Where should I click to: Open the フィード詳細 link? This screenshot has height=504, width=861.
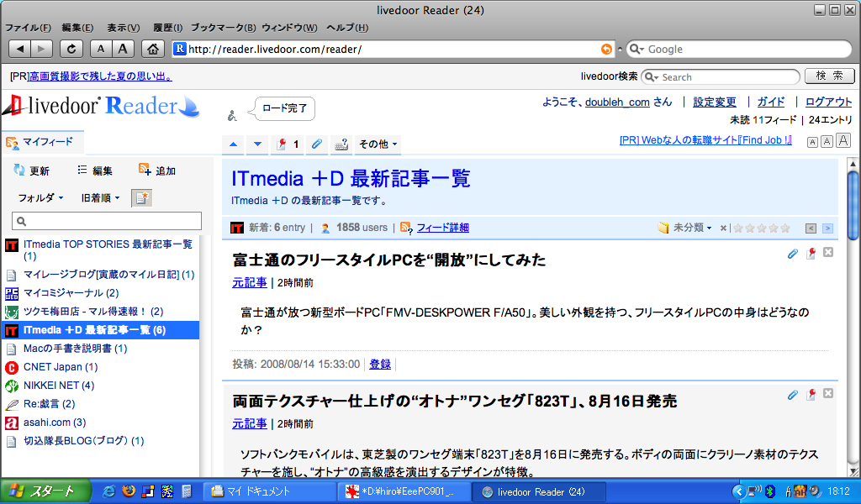point(442,228)
